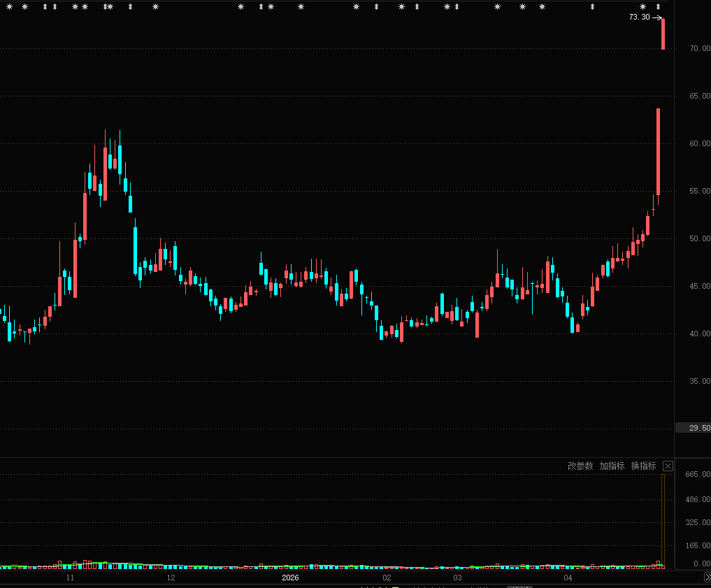Click the lone arrow marker above April candles
The image size is (711, 588).
click(x=592, y=7)
